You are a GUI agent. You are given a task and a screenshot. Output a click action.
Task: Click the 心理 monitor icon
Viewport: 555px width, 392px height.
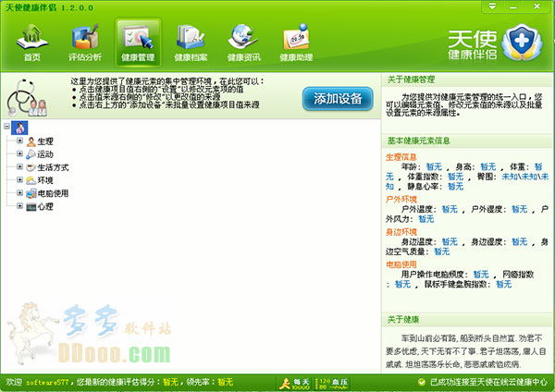pyautogui.click(x=31, y=206)
